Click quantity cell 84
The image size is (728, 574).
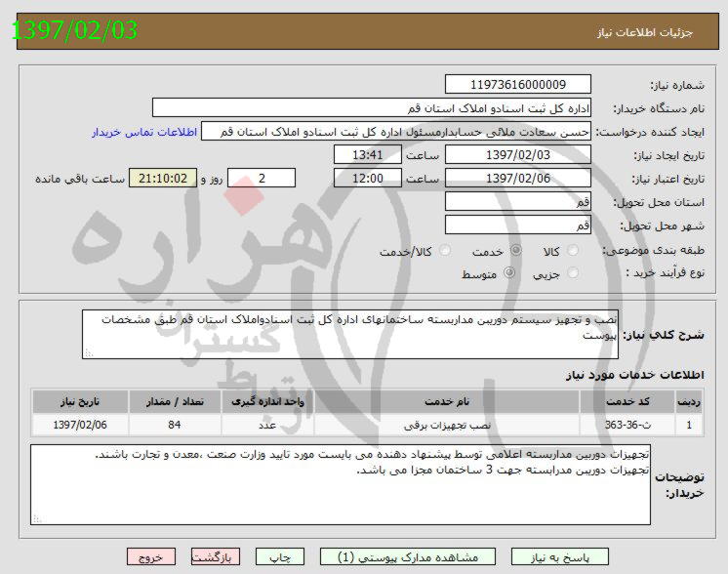pos(175,425)
